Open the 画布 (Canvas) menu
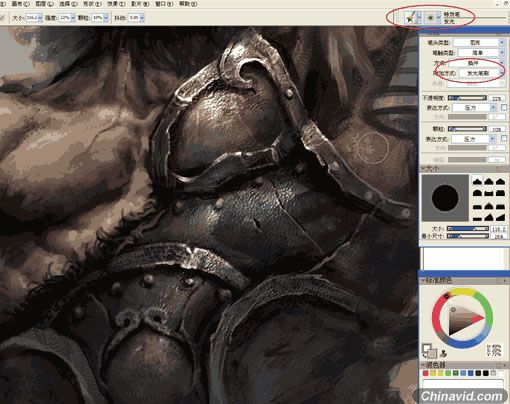The width and height of the screenshot is (510, 404). pos(20,4)
